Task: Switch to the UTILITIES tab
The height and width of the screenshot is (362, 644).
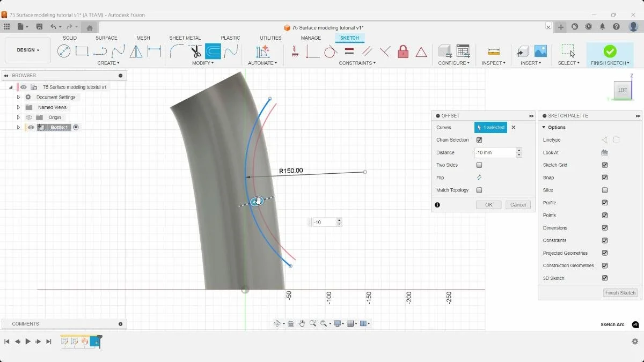Action: 270,38
